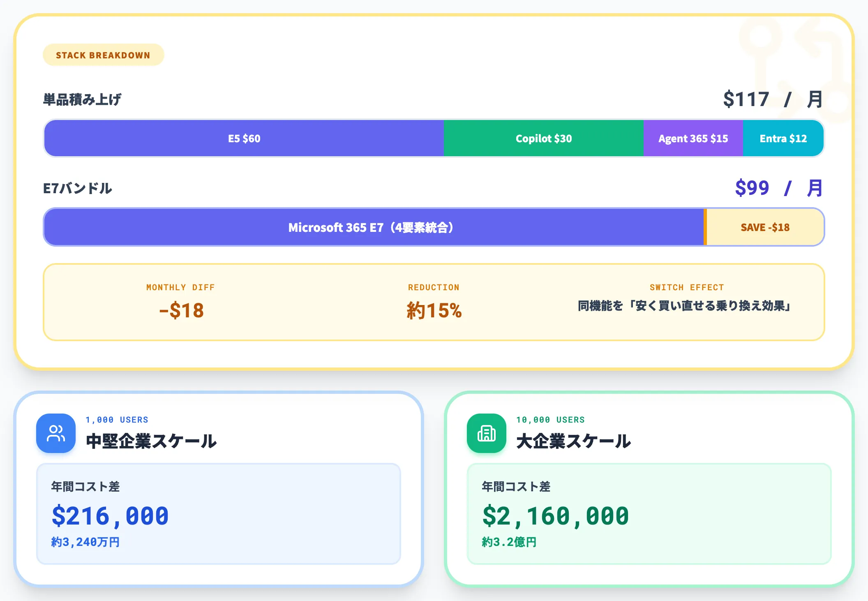Click the $216,000 annual cost value
Viewport: 868px width, 601px height.
pyautogui.click(x=110, y=516)
